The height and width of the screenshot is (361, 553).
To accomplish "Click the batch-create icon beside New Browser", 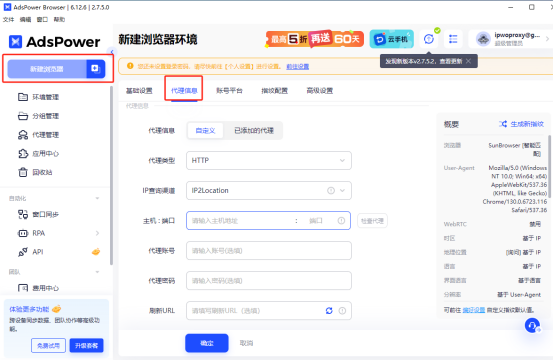I will (96, 69).
